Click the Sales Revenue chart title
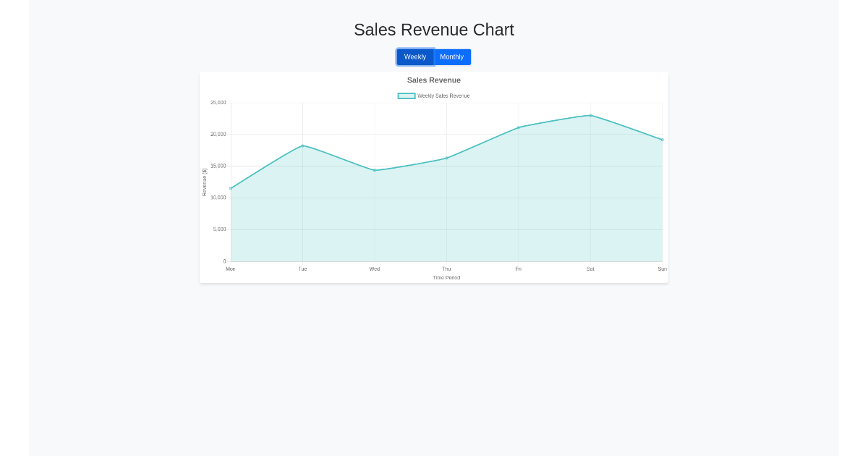The width and height of the screenshot is (868, 456). pyautogui.click(x=433, y=80)
